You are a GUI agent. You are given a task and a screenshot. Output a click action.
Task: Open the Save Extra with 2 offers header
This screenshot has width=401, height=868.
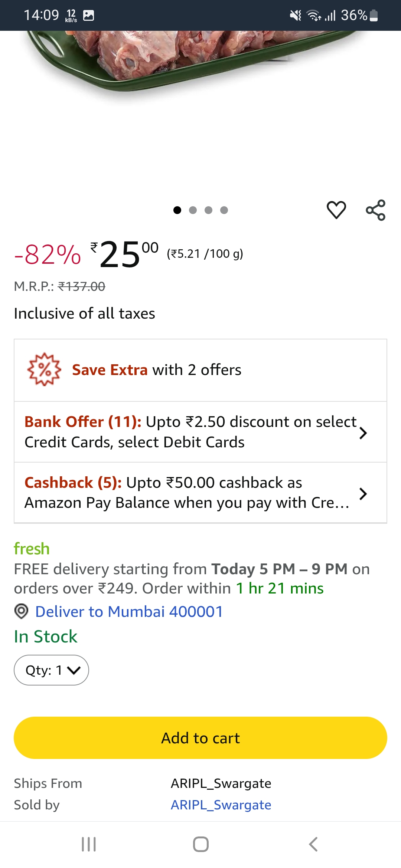tap(157, 370)
